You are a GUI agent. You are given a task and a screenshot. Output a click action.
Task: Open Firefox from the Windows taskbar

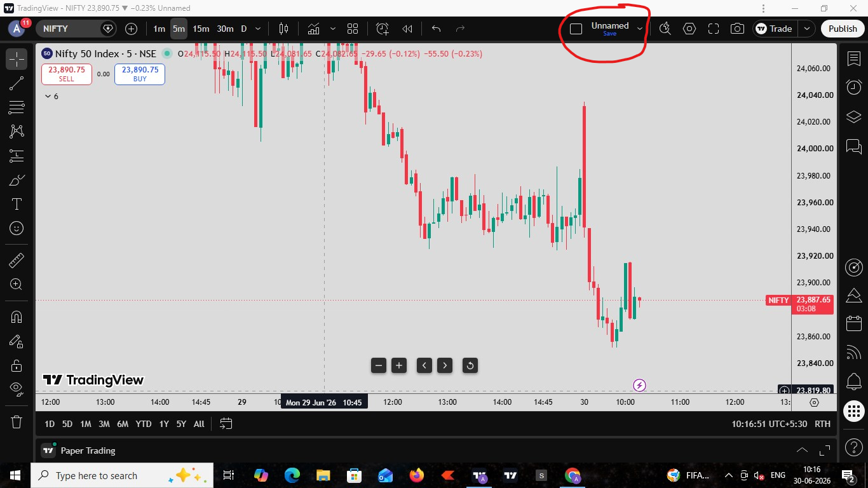(417, 475)
